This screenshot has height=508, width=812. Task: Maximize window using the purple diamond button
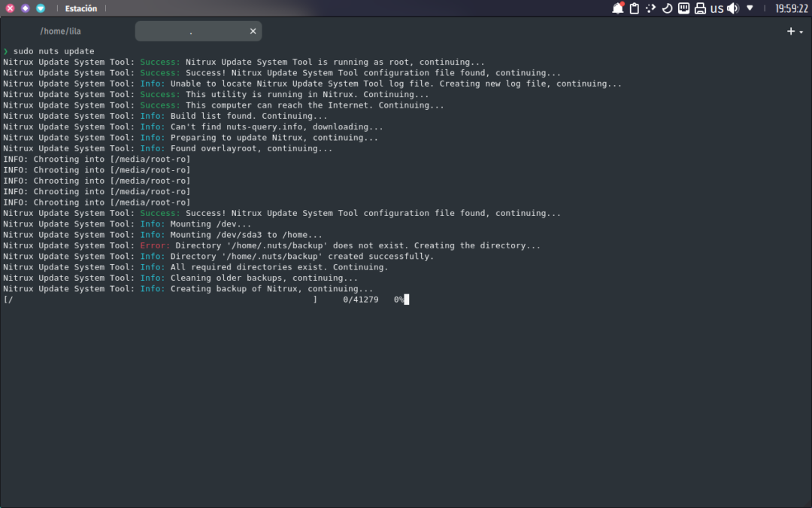(x=26, y=8)
